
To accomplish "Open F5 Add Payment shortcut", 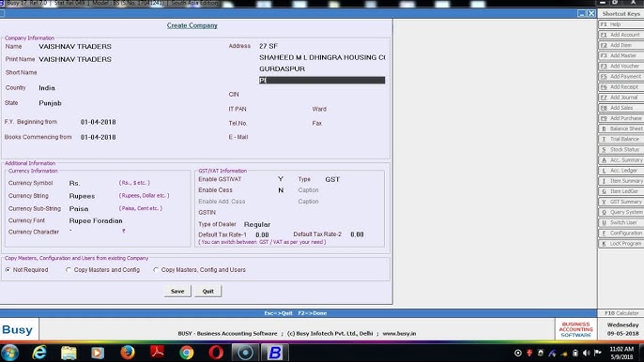I will (621, 76).
